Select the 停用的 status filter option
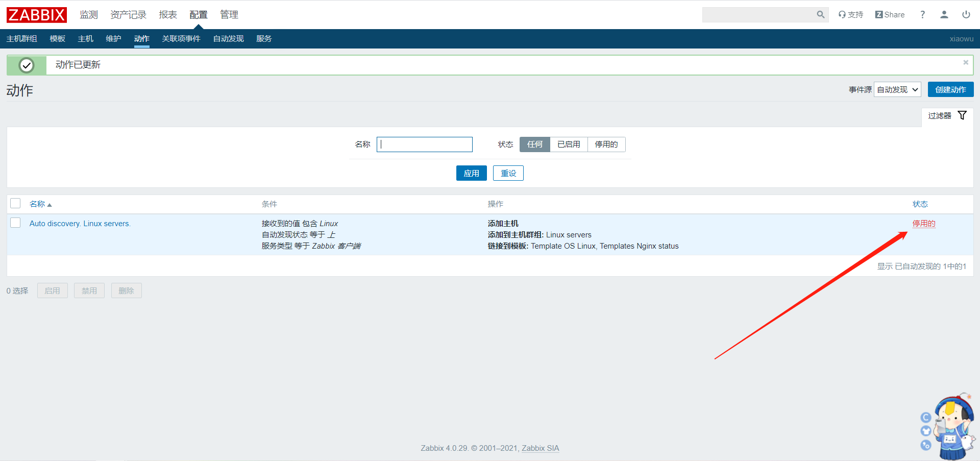Viewport: 980px width, 461px height. pos(606,144)
